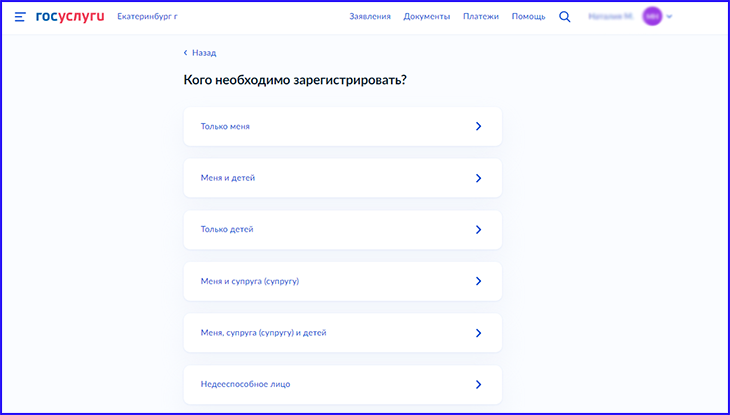This screenshot has height=415, width=730.
Task: Expand the user profile dropdown arrow
Action: [x=670, y=17]
